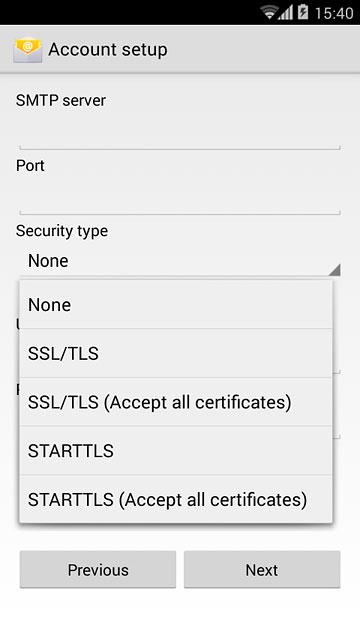The width and height of the screenshot is (360, 640).
Task: Click the Port label text
Action: [x=30, y=166]
